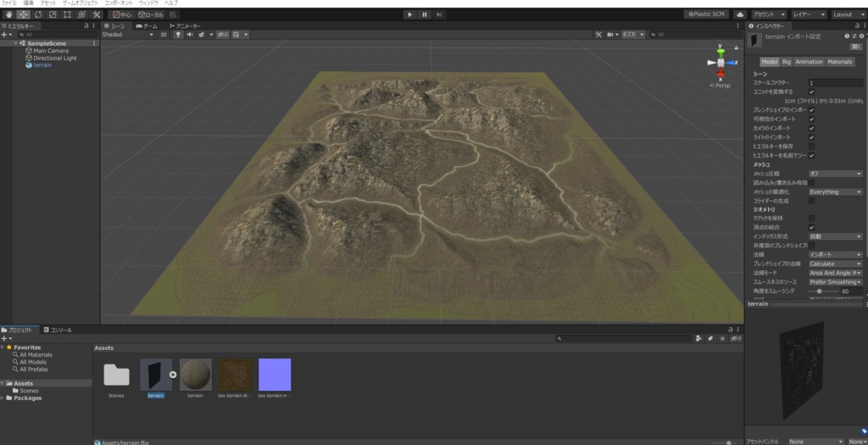Open inspector settings gear icon

coord(861,36)
